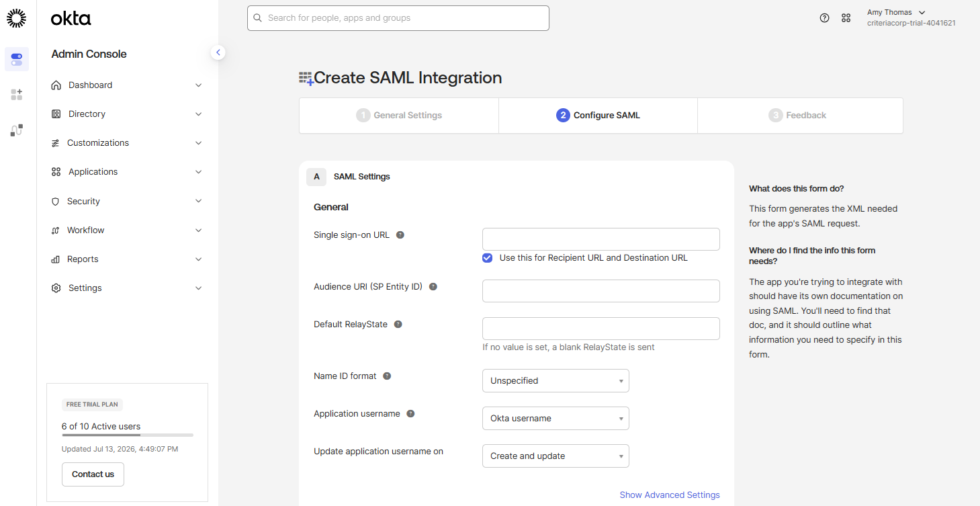
Task: Go to the General Settings step tab
Action: click(x=399, y=116)
